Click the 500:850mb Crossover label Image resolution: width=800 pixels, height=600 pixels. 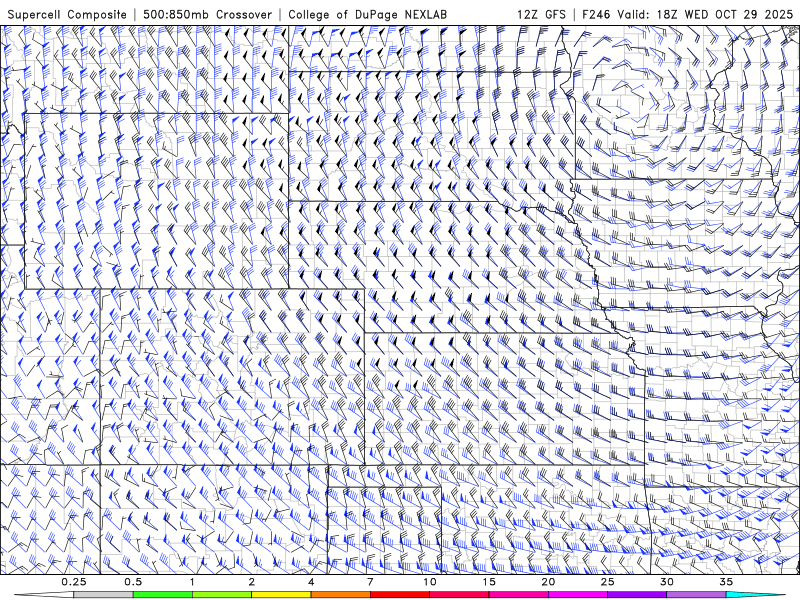coord(208,14)
